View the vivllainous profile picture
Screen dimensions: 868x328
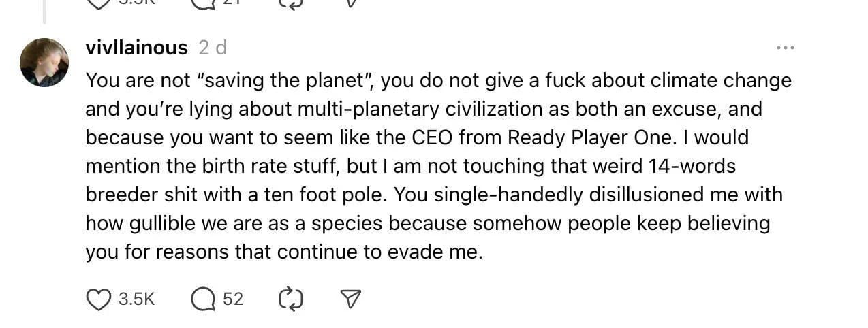44,63
